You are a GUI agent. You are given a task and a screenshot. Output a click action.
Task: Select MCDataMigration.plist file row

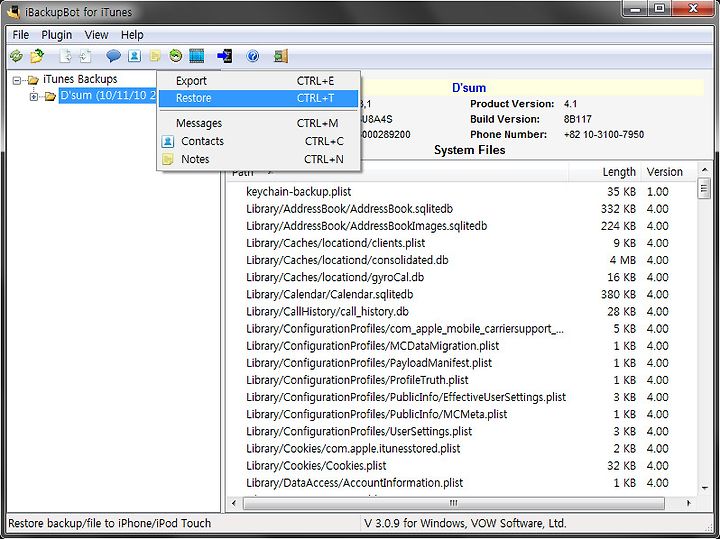tap(462, 346)
